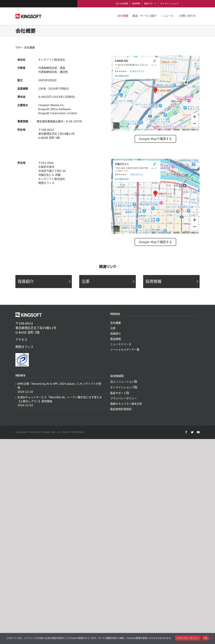
Task: Open ニュースリリース in the footer menu
Action: (x=121, y=344)
